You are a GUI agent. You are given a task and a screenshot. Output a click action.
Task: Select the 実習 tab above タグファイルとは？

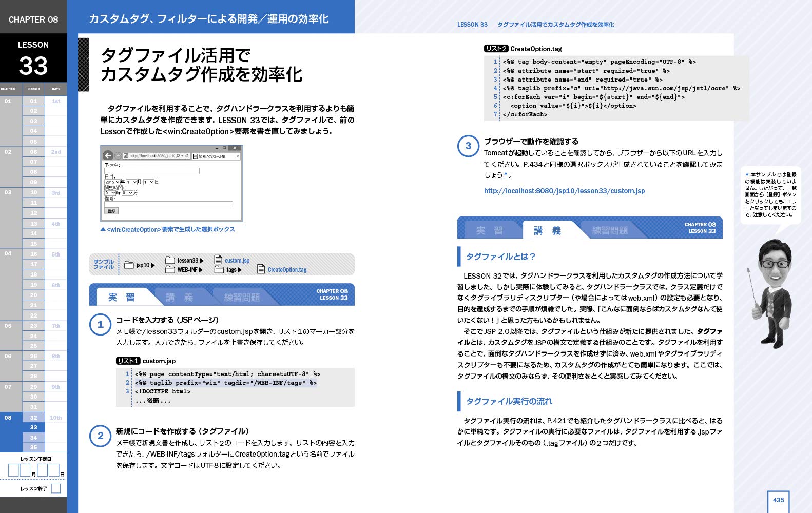pos(489,230)
